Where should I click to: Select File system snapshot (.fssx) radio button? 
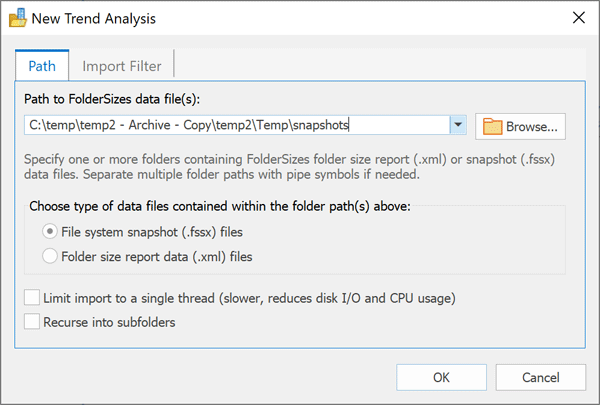click(49, 231)
